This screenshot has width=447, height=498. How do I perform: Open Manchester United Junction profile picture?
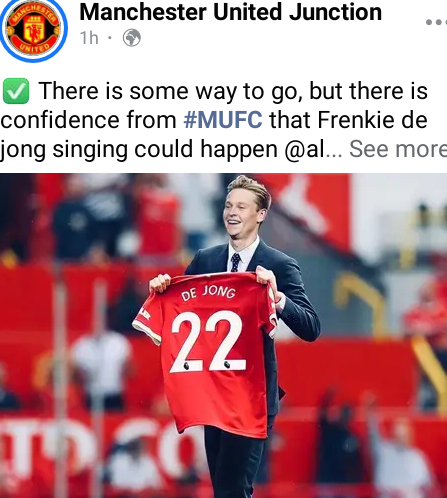33,30
